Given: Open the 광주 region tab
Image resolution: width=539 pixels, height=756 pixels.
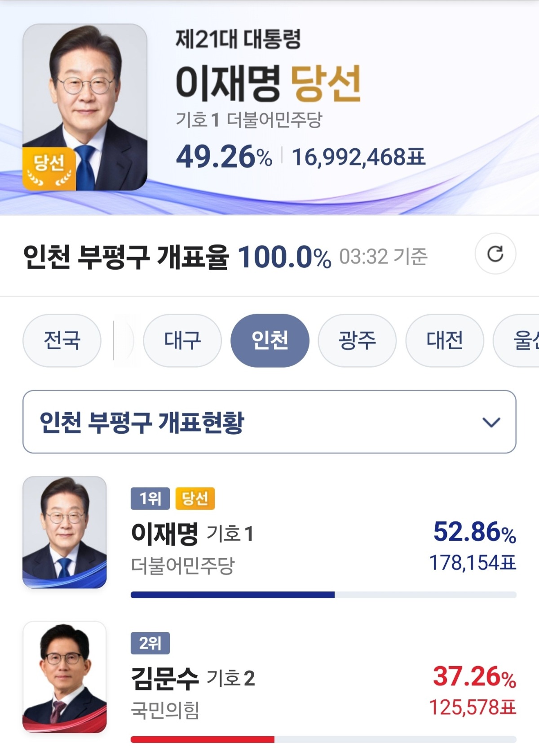Looking at the screenshot, I should point(357,340).
